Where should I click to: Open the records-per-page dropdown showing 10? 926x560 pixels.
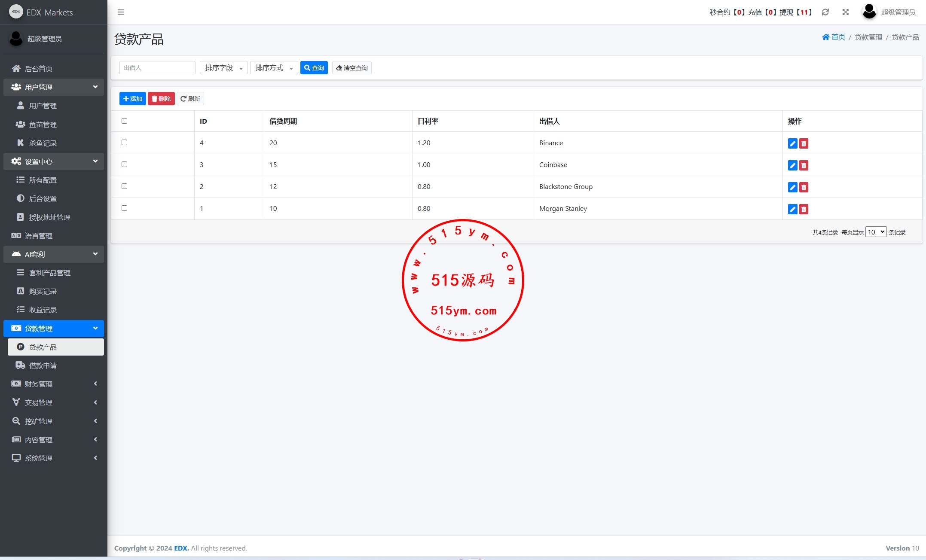tap(875, 232)
